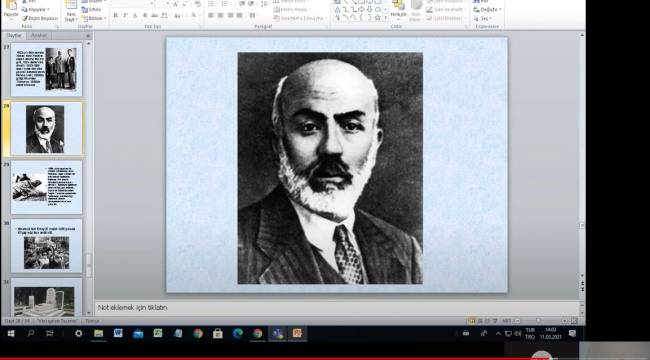Click the thumbnail pane scroll-up arrow
650x360 pixels.
pos(88,43)
